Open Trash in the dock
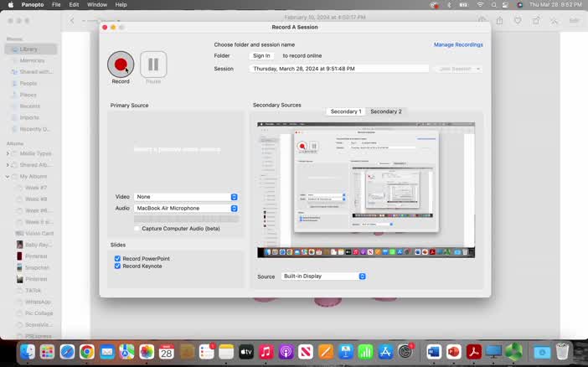The width and height of the screenshot is (588, 367). click(x=562, y=352)
